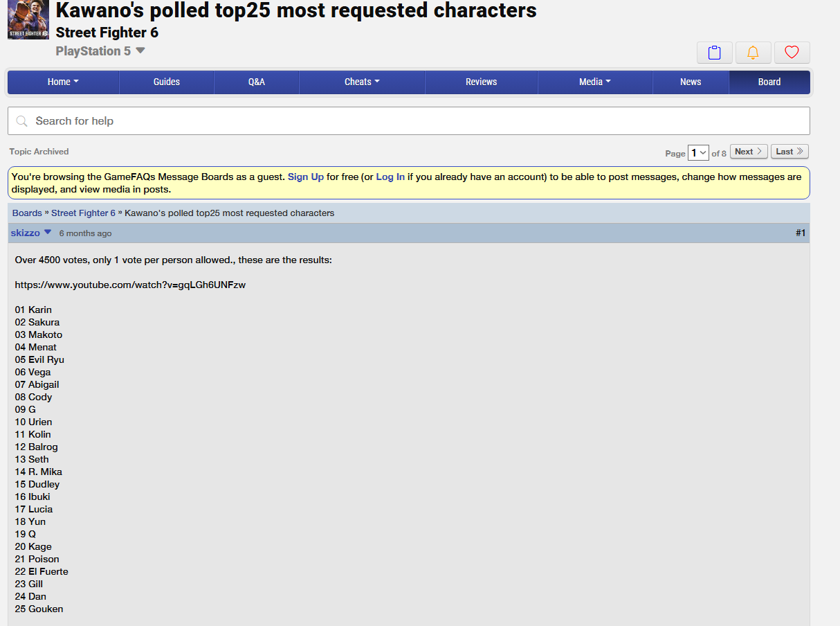This screenshot has height=626, width=840.
Task: Click the Log In link
Action: tap(390, 177)
